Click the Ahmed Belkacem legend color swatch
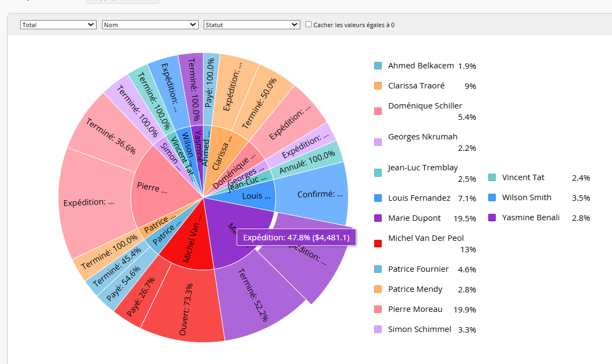The height and width of the screenshot is (364, 612). (x=378, y=66)
